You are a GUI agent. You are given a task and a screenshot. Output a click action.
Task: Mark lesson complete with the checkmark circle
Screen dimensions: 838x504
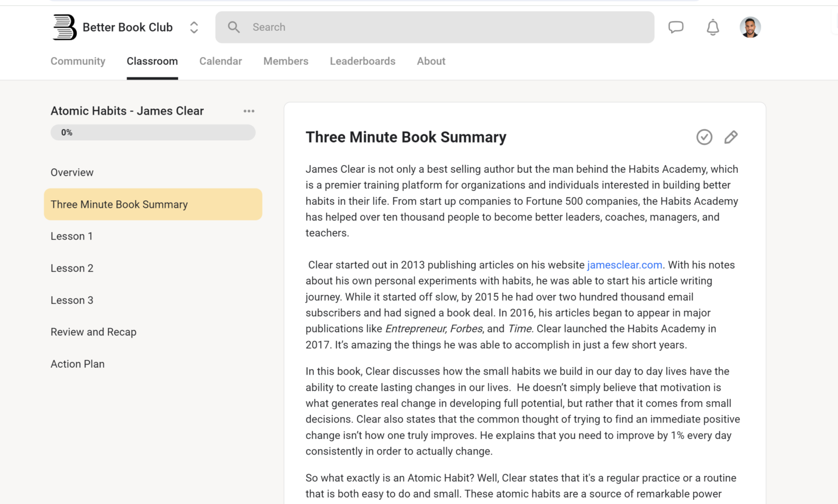(x=704, y=137)
